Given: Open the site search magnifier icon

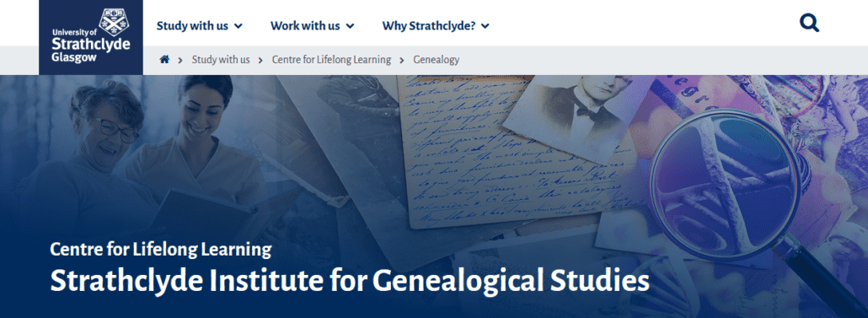Looking at the screenshot, I should [809, 24].
